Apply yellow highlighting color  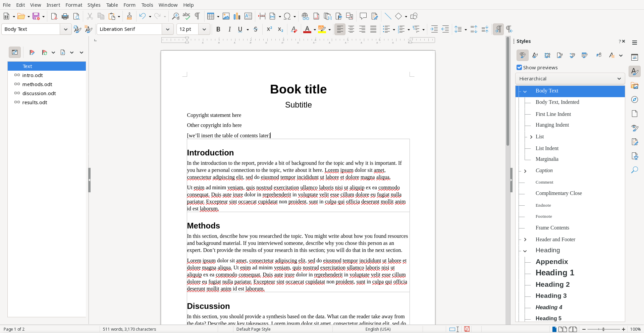(322, 29)
